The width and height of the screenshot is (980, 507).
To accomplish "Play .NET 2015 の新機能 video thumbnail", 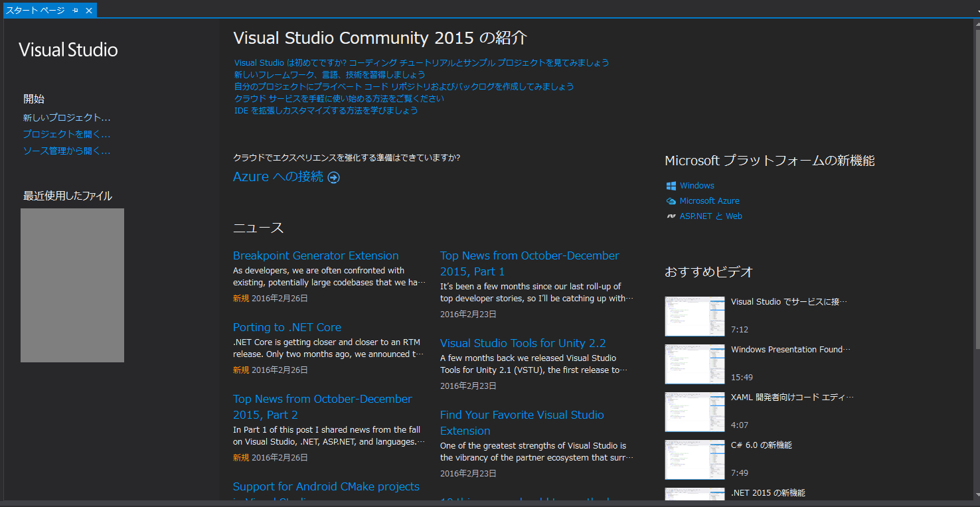I will tap(694, 494).
